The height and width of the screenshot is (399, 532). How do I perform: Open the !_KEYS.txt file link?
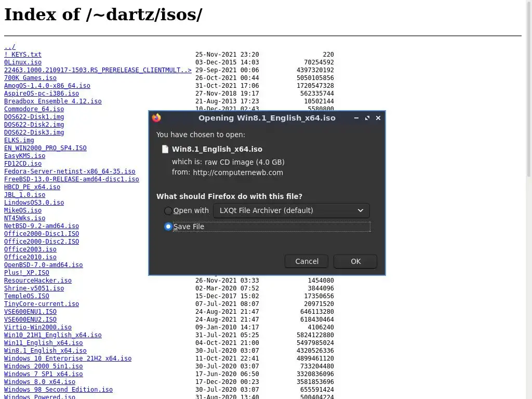point(23,55)
